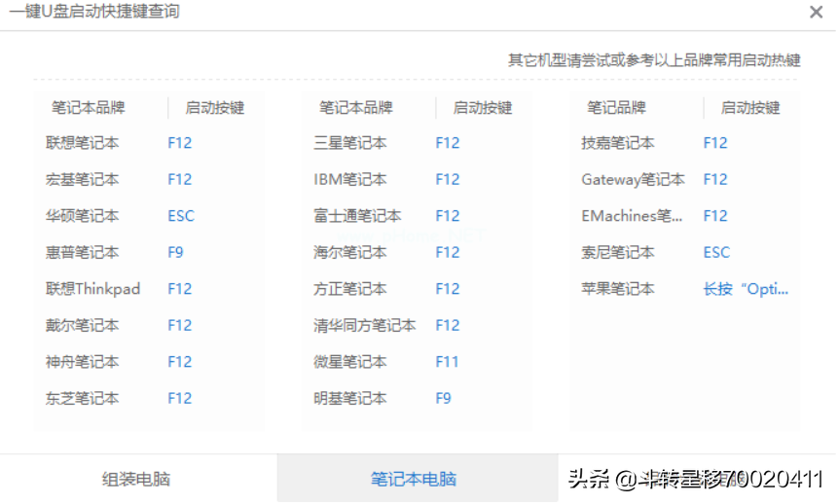Select the 明基笔记本 entry
The height and width of the screenshot is (504, 839).
(350, 398)
